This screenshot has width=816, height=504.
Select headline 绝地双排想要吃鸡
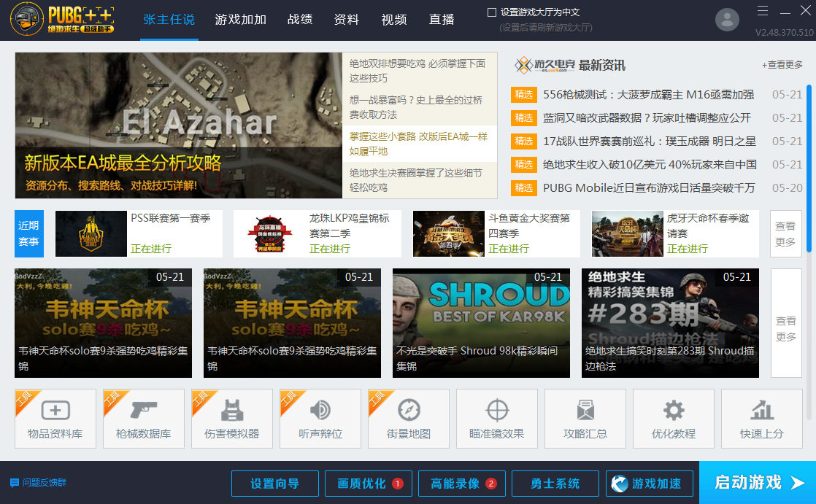click(420, 71)
